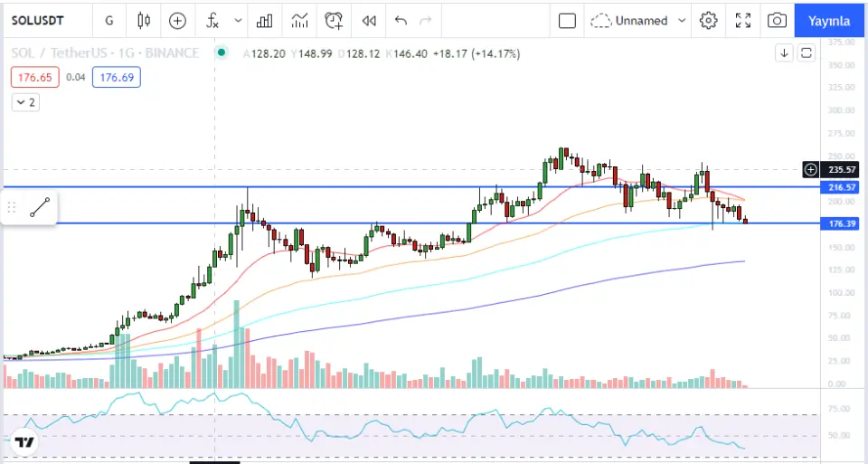Toggle the green market status dot
This screenshot has height=464, width=868.
pyautogui.click(x=221, y=52)
